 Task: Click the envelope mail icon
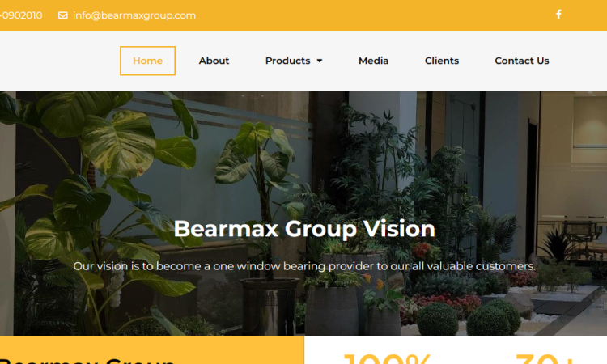(x=62, y=15)
